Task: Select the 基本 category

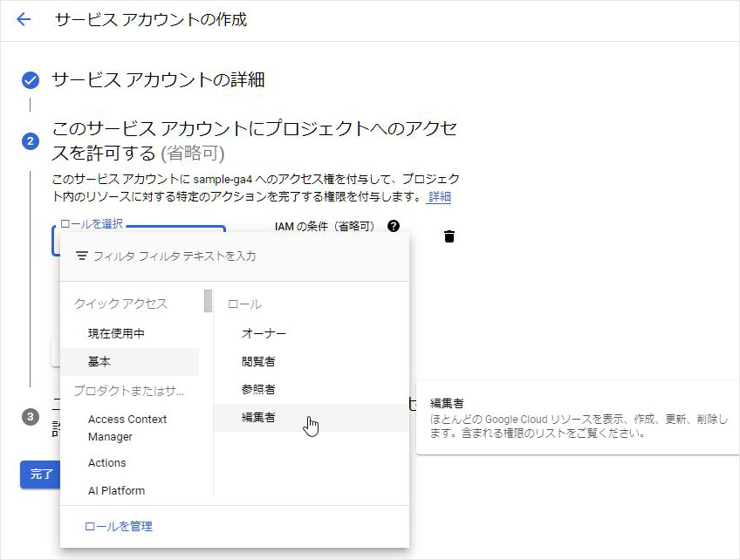Action: [99, 361]
